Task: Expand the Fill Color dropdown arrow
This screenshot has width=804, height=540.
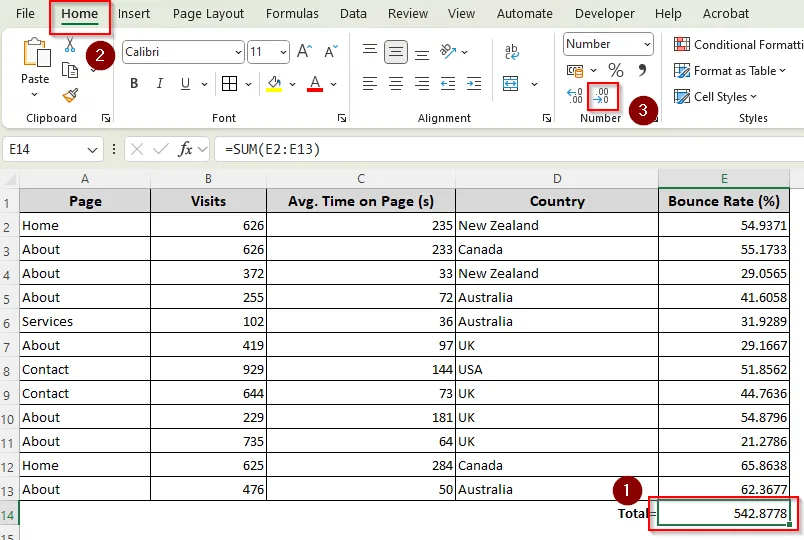Action: pyautogui.click(x=292, y=84)
